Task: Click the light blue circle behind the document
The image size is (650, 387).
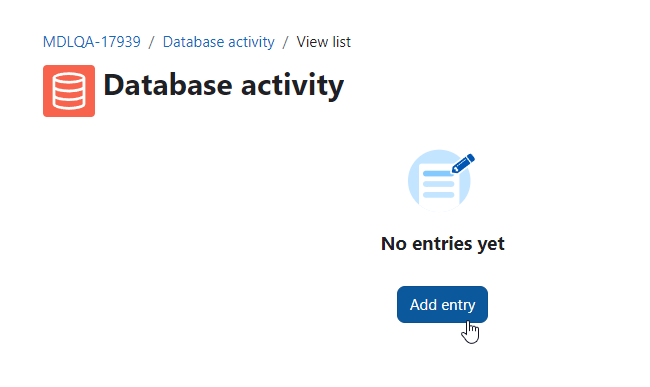Action: (439, 181)
